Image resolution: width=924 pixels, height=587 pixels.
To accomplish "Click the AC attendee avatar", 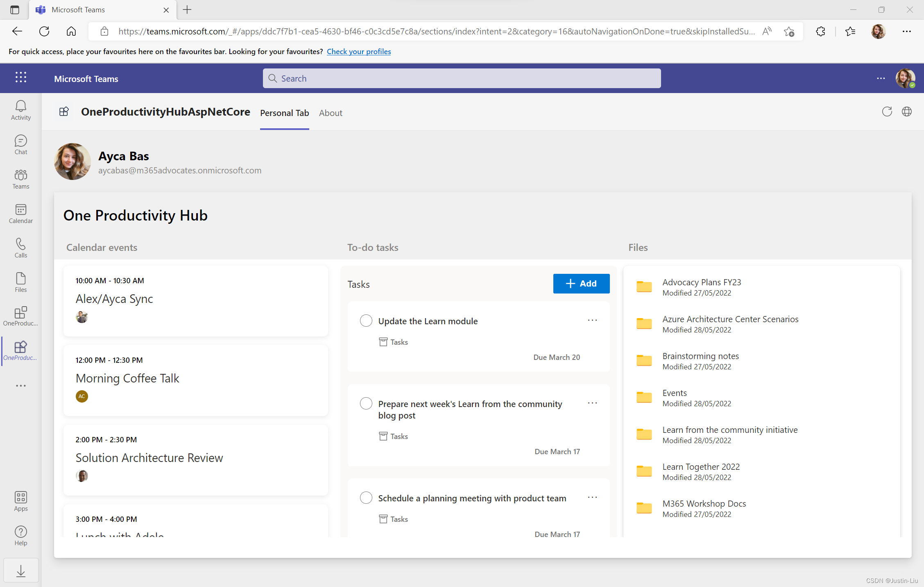I will 82,396.
